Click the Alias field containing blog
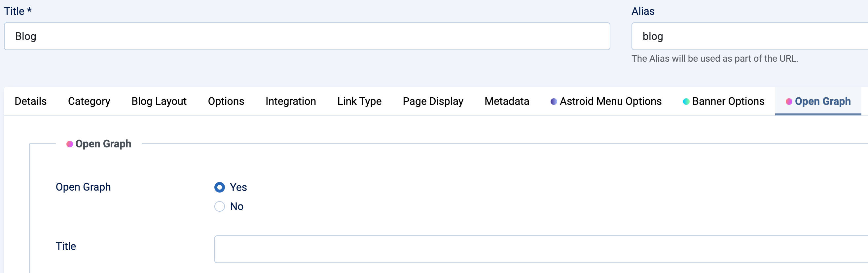Image resolution: width=868 pixels, height=273 pixels. click(x=749, y=36)
